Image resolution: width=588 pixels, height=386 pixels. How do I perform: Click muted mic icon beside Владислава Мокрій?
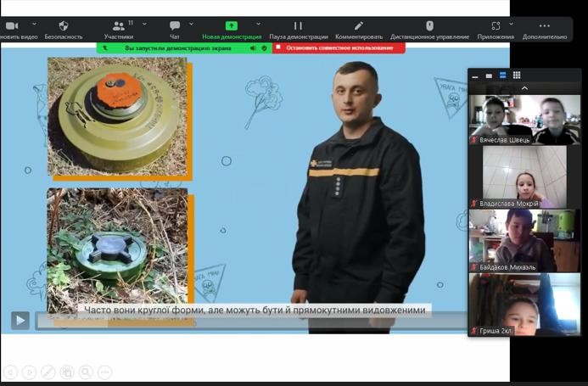[474, 204]
